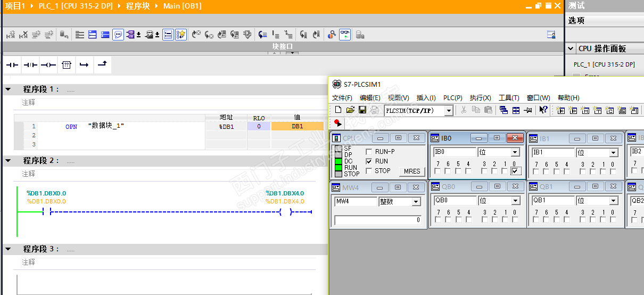Viewport: 644px width, 295px height.
Task: Open 工具(T) menu in PLCSIM
Action: (509, 98)
